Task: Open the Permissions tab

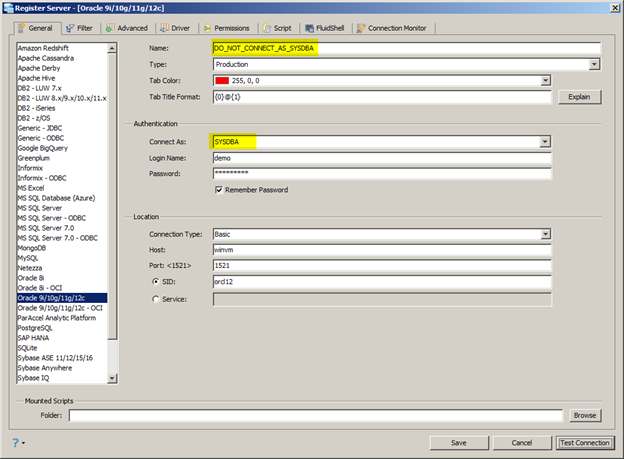Action: coord(226,28)
